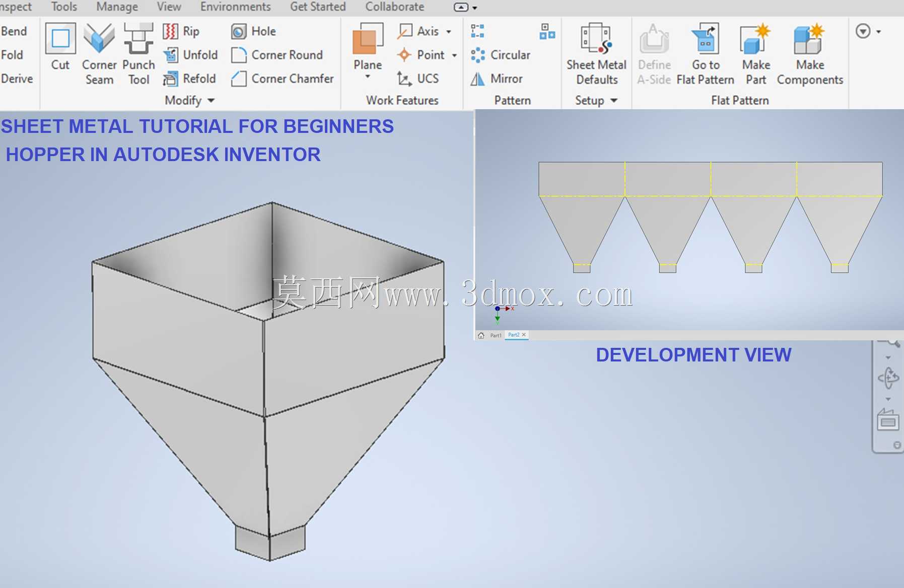
Task: Switch to the Part2 document tab
Action: pyautogui.click(x=514, y=335)
